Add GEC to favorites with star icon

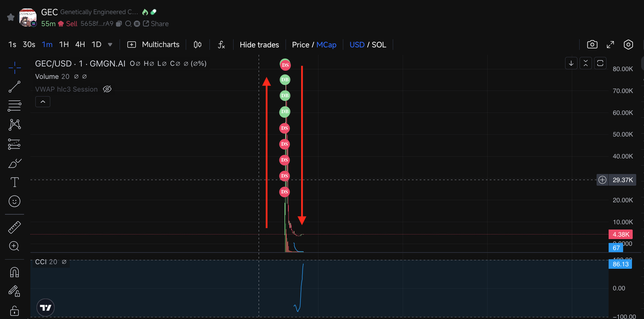pyautogui.click(x=11, y=17)
